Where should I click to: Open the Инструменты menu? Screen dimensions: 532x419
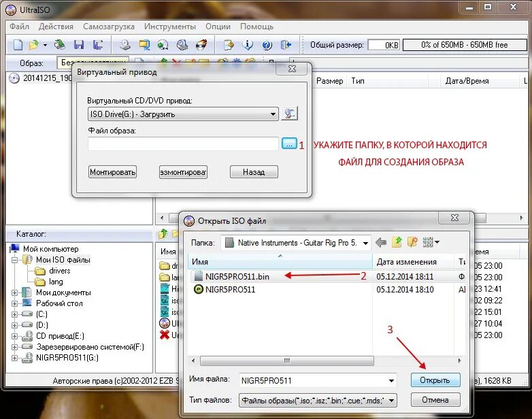[x=169, y=27]
